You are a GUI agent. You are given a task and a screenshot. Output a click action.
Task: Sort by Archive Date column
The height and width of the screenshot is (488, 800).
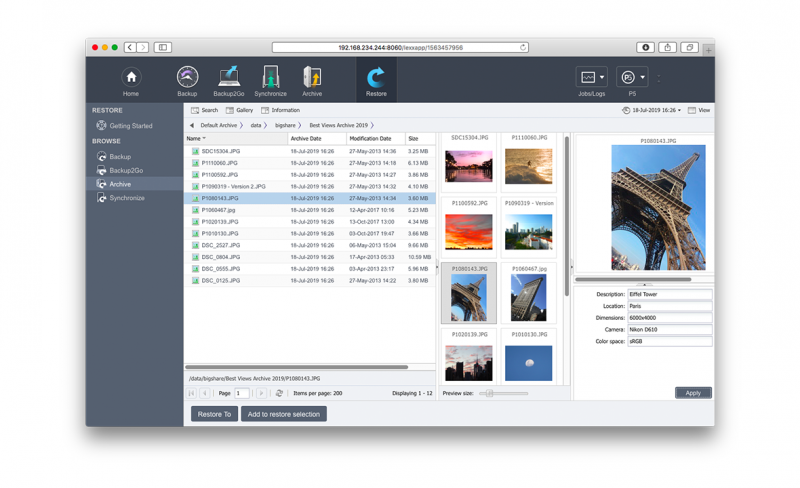tap(317, 138)
